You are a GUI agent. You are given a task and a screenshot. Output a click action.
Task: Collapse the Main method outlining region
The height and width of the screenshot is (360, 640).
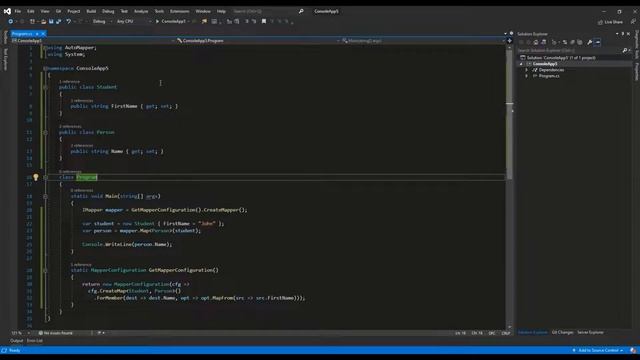pyautogui.click(x=45, y=196)
